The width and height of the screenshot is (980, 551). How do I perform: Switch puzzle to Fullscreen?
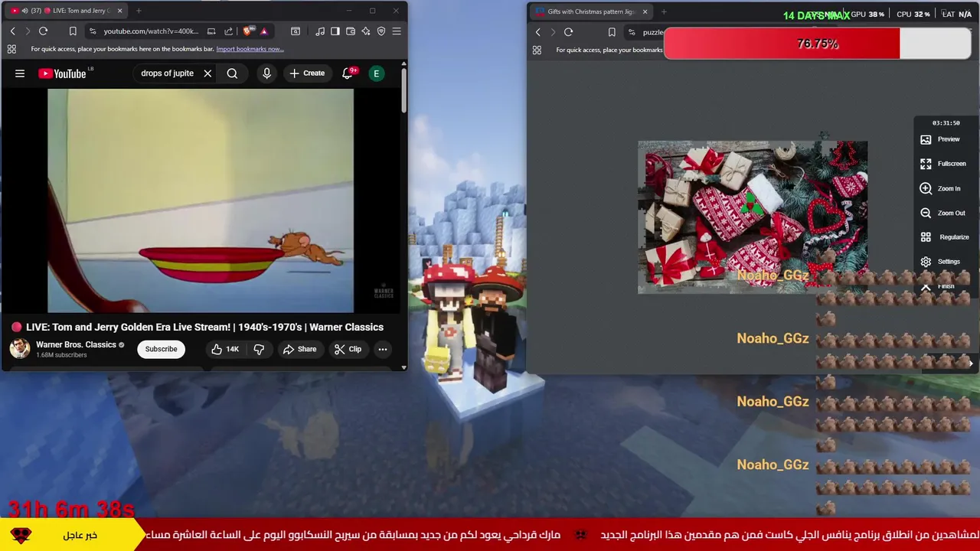click(943, 164)
